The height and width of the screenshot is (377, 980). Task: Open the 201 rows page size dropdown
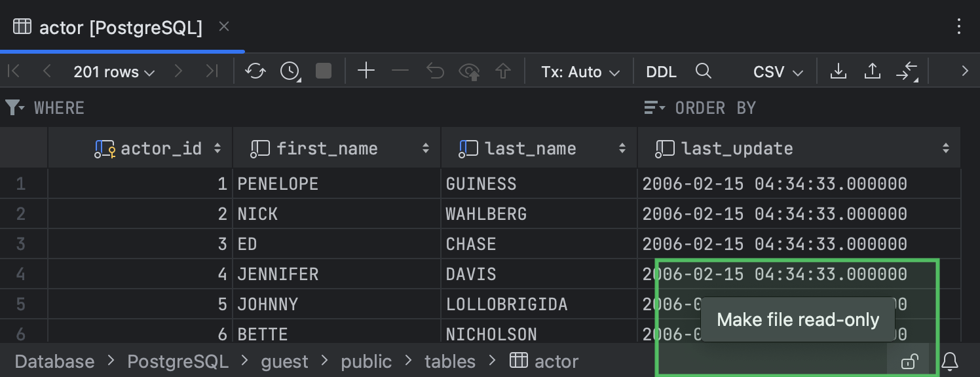click(x=114, y=71)
